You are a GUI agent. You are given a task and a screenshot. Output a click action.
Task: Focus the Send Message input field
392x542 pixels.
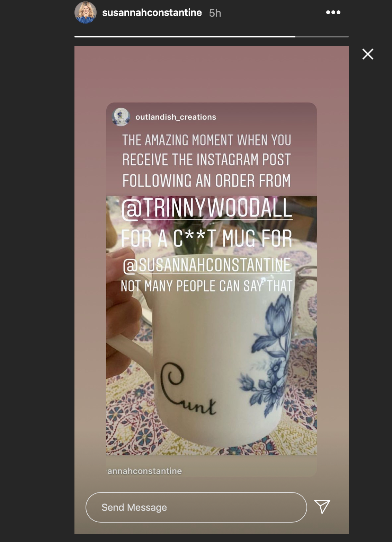tap(196, 507)
